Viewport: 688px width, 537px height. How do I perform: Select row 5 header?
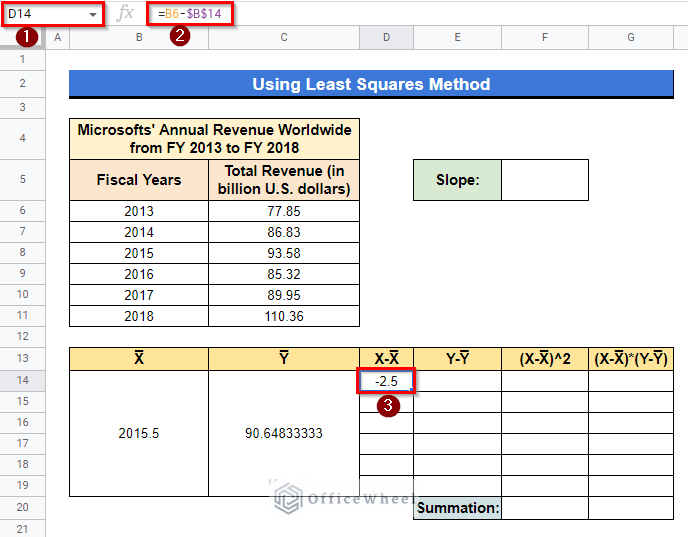(x=22, y=180)
